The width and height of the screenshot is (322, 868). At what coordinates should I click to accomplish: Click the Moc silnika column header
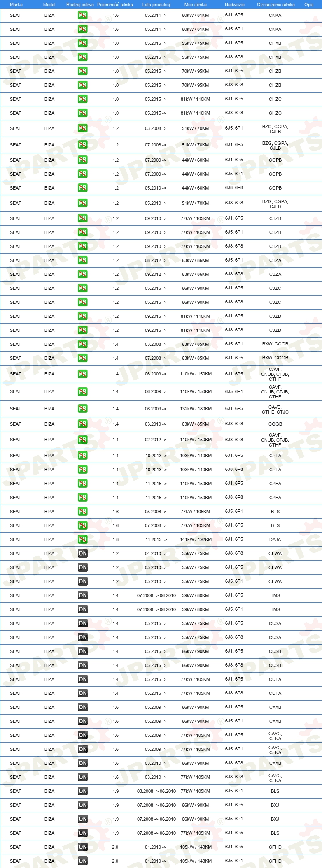coord(196,5)
